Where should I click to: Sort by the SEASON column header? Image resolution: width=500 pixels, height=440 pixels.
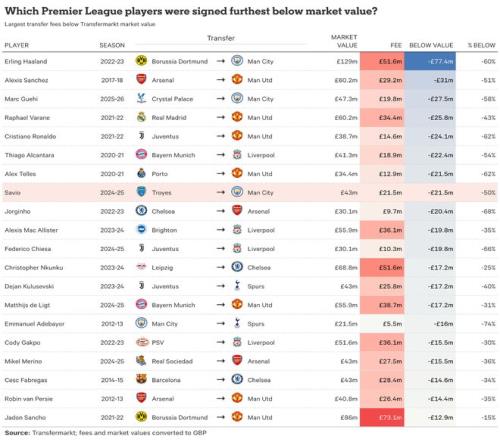click(112, 45)
